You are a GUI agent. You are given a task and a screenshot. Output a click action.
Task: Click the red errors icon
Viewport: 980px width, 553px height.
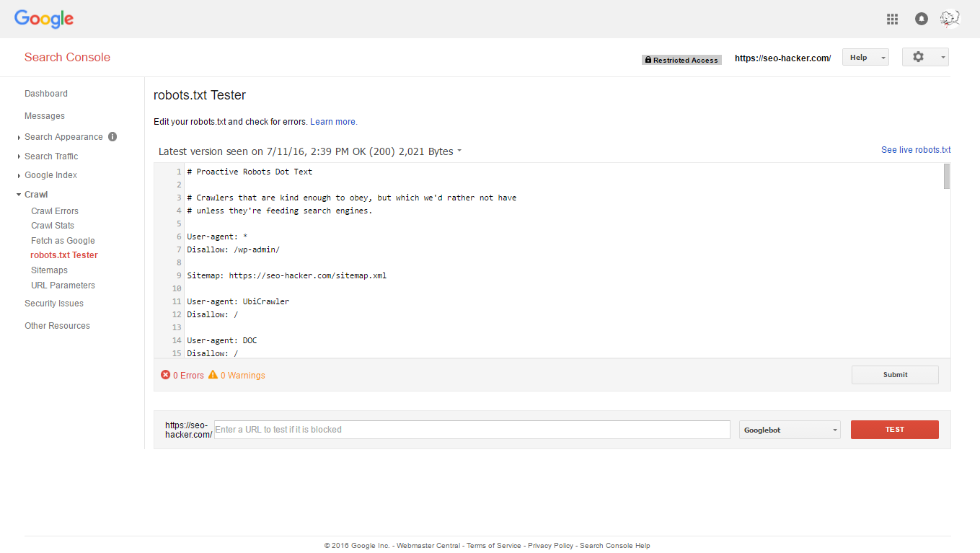coord(165,375)
